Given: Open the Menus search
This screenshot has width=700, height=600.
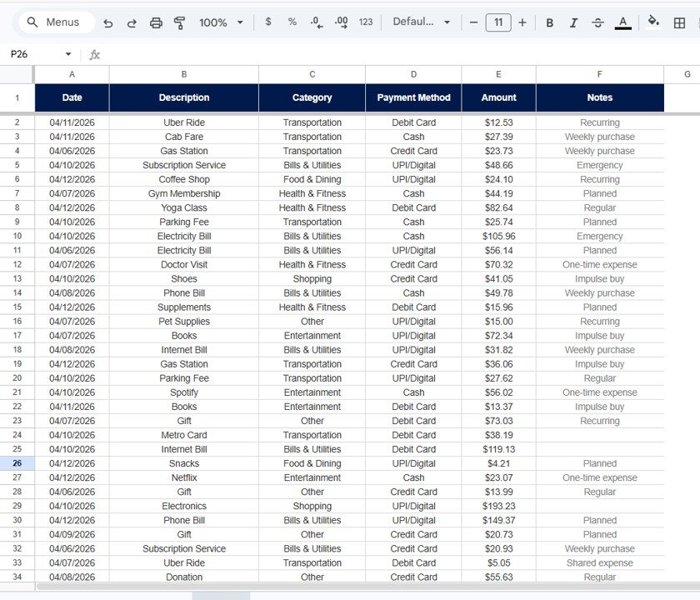Looking at the screenshot, I should click(x=55, y=22).
